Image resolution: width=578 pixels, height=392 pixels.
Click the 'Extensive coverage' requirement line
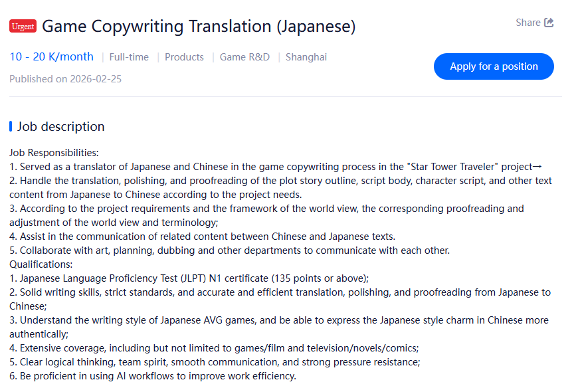click(214, 348)
